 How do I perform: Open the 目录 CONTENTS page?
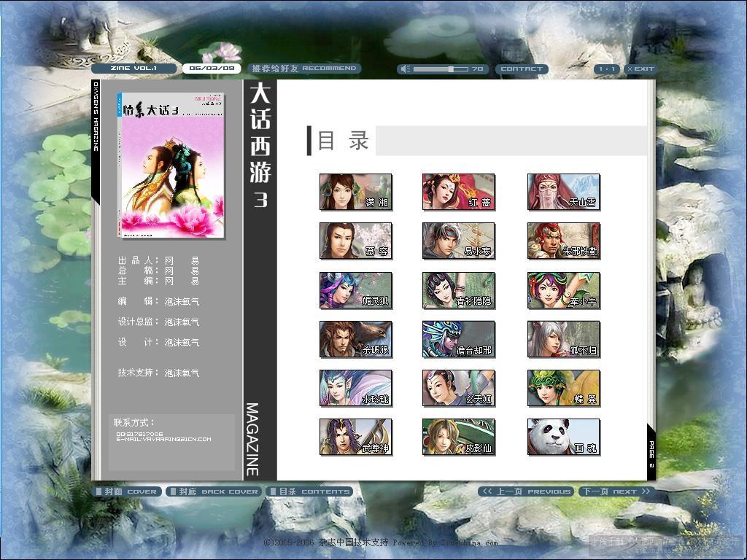coord(309,491)
